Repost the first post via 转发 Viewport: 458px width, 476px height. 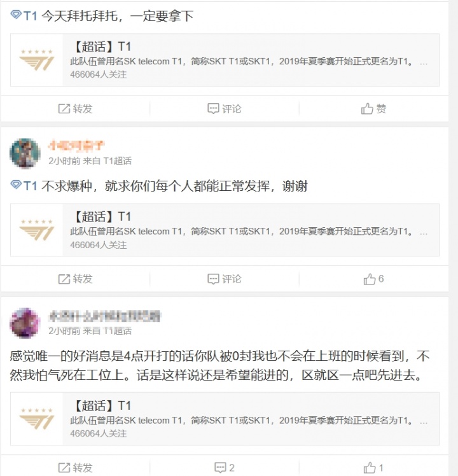pyautogui.click(x=75, y=109)
